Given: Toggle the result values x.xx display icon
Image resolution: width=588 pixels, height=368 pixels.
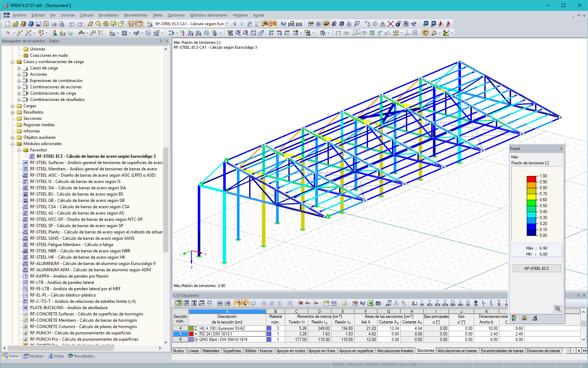Looking at the screenshot, I should pyautogui.click(x=273, y=24).
